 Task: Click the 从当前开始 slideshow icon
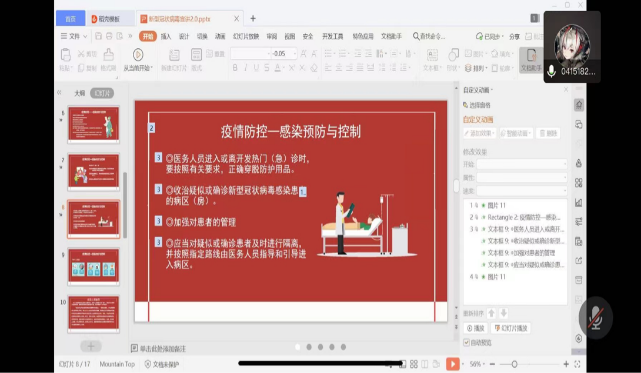[138, 55]
